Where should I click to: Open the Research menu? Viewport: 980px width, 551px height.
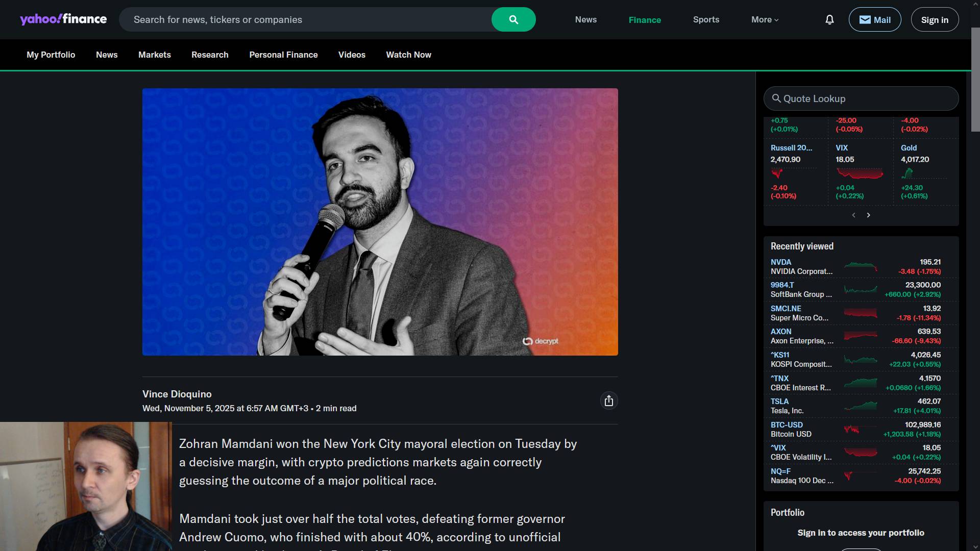point(210,55)
